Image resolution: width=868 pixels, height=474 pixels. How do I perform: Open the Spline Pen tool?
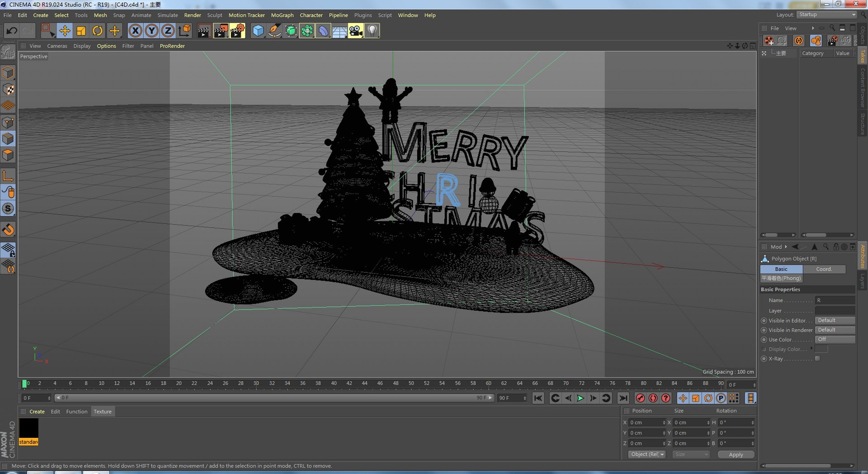click(274, 31)
